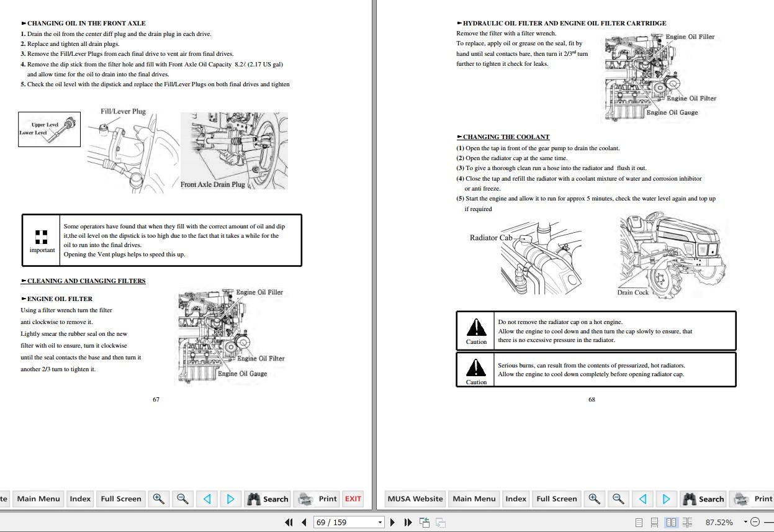Next page arrow on left page toolbar
Screen dimensions: 774x532
(x=230, y=498)
